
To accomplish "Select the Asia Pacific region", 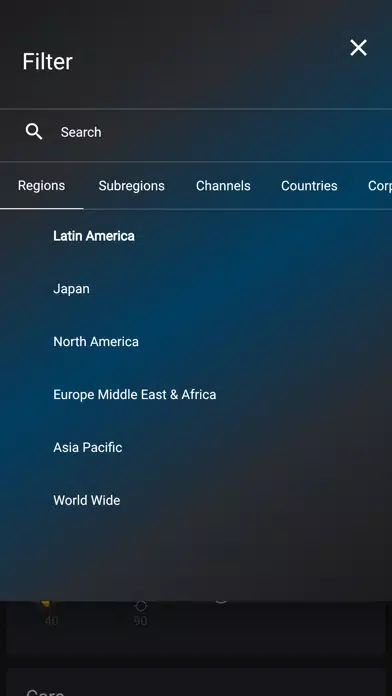I will pyautogui.click(x=87, y=447).
